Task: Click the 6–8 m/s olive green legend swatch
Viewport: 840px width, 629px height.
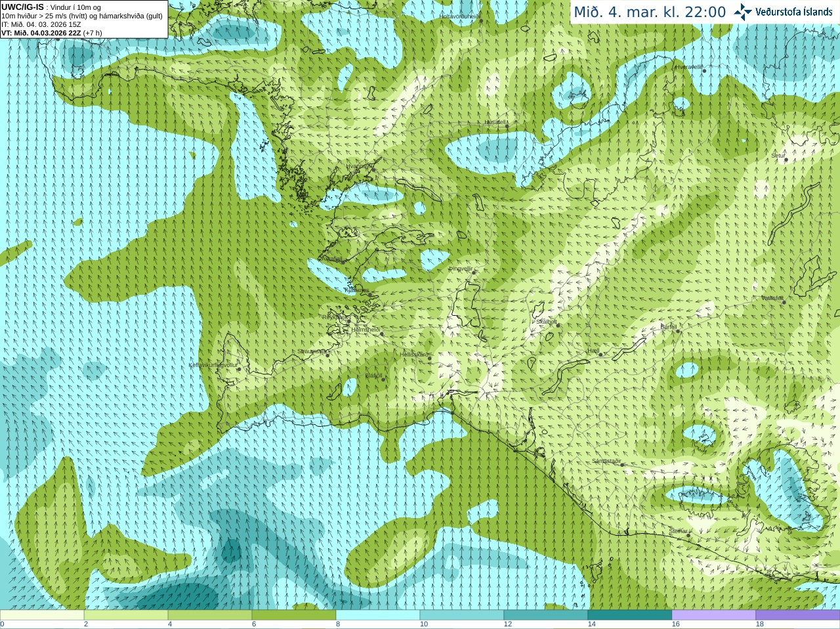Action: click(x=294, y=615)
